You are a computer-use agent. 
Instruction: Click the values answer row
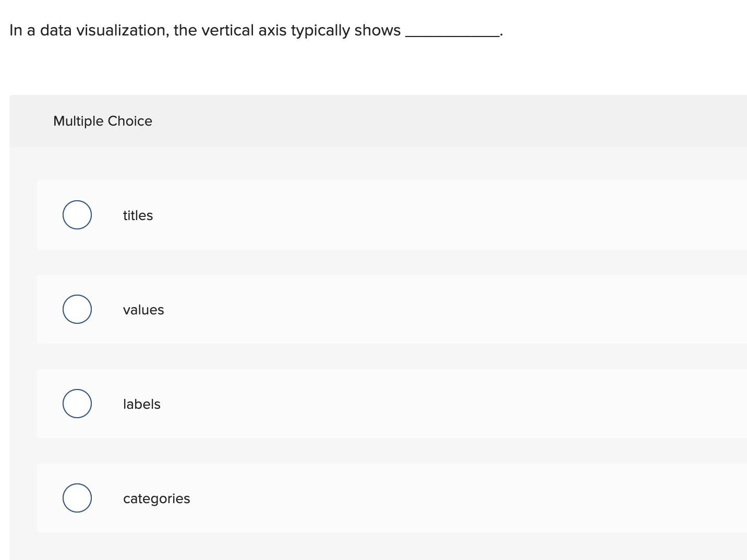pos(365,309)
